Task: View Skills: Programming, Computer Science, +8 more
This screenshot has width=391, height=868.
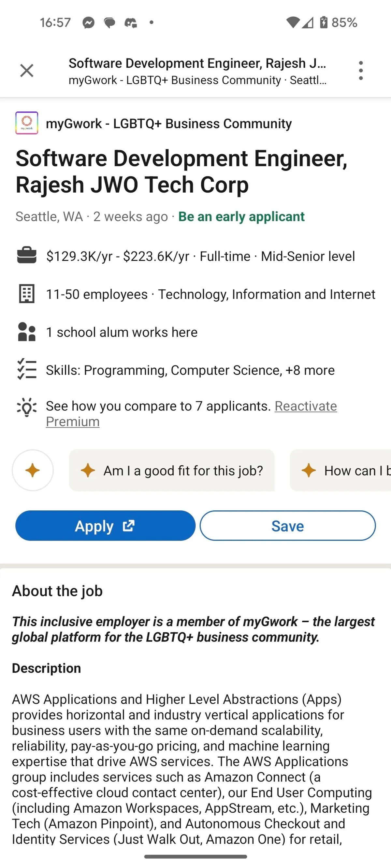Action: coord(190,370)
